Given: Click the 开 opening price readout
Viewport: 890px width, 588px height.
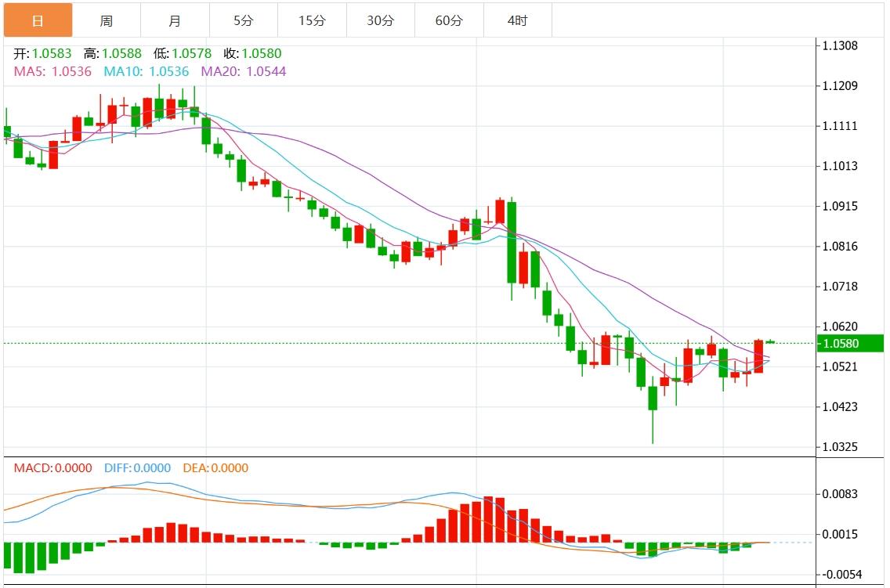Looking at the screenshot, I should click(43, 54).
